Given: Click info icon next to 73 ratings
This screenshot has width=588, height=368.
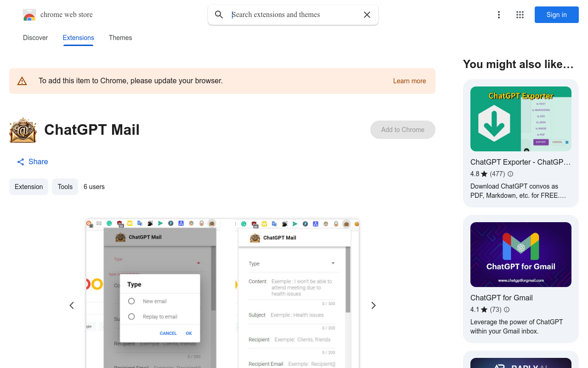Looking at the screenshot, I should (x=507, y=310).
